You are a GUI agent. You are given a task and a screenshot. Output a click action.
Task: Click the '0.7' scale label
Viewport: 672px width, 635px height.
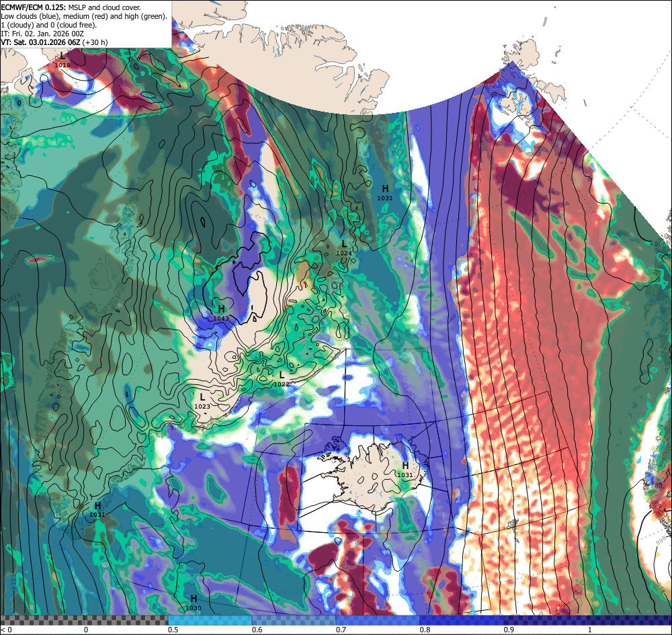click(341, 630)
